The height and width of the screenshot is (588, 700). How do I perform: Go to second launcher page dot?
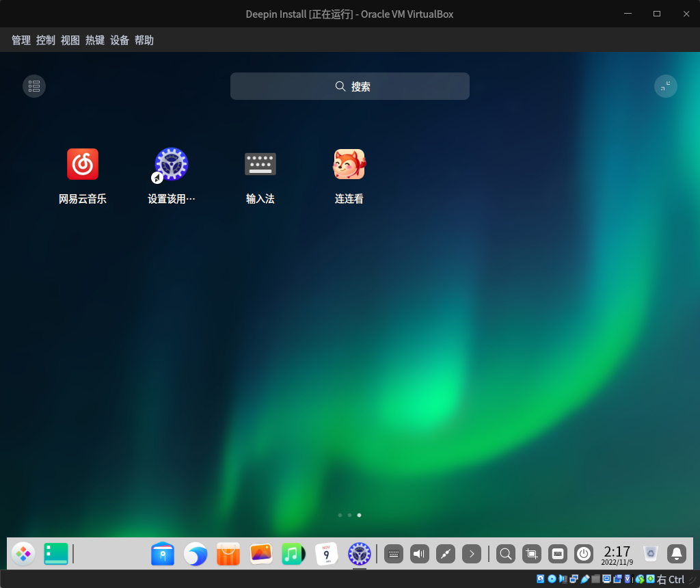(x=349, y=516)
